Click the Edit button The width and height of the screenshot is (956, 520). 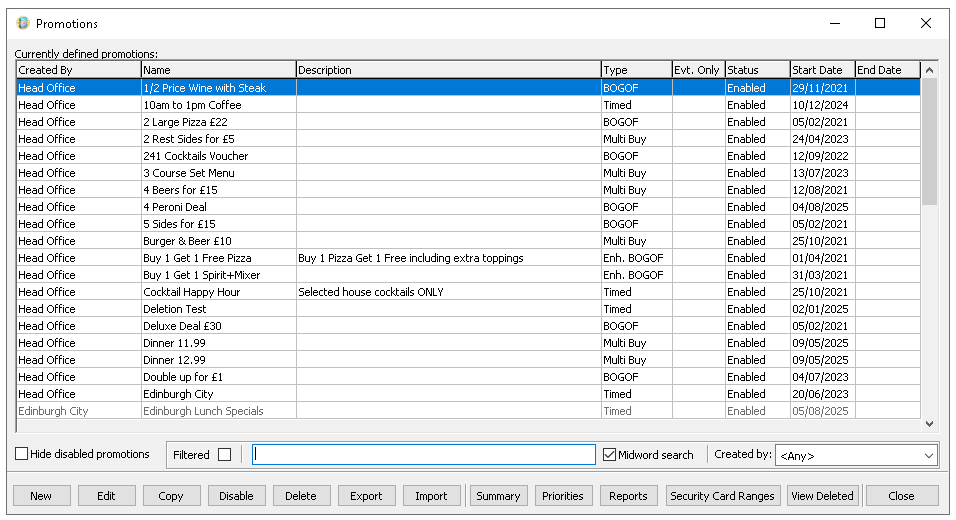(106, 496)
